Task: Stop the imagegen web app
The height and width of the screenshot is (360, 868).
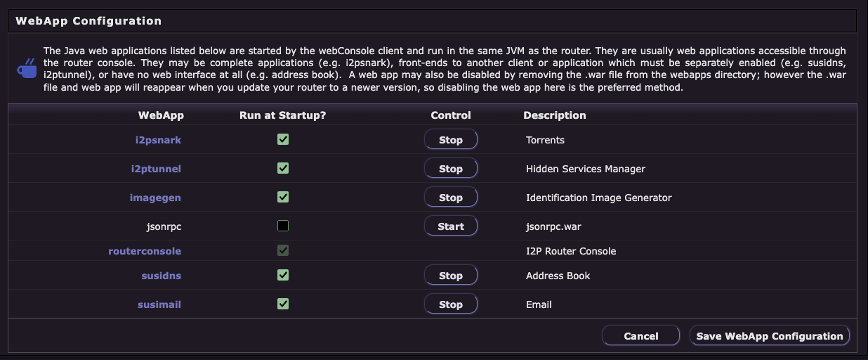Action: click(x=451, y=198)
